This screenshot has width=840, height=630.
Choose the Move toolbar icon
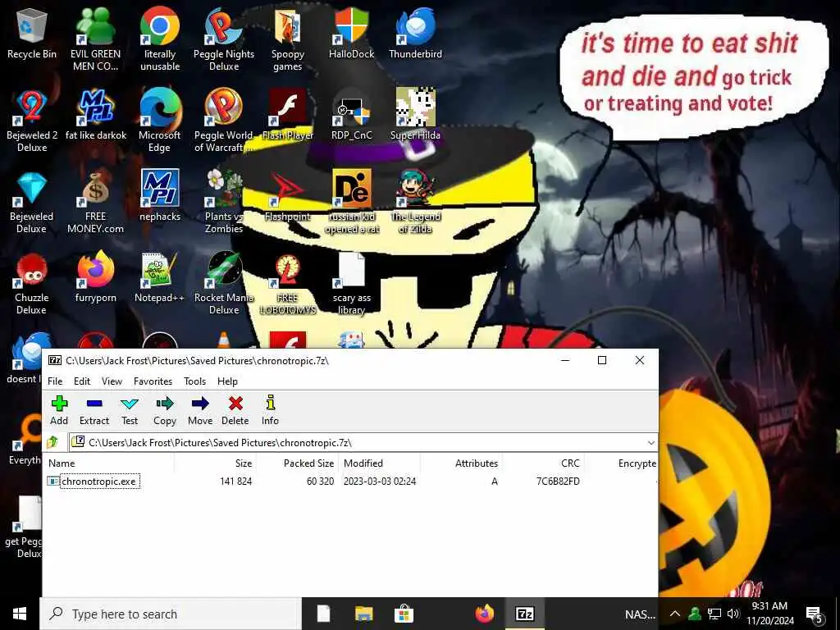(x=200, y=410)
